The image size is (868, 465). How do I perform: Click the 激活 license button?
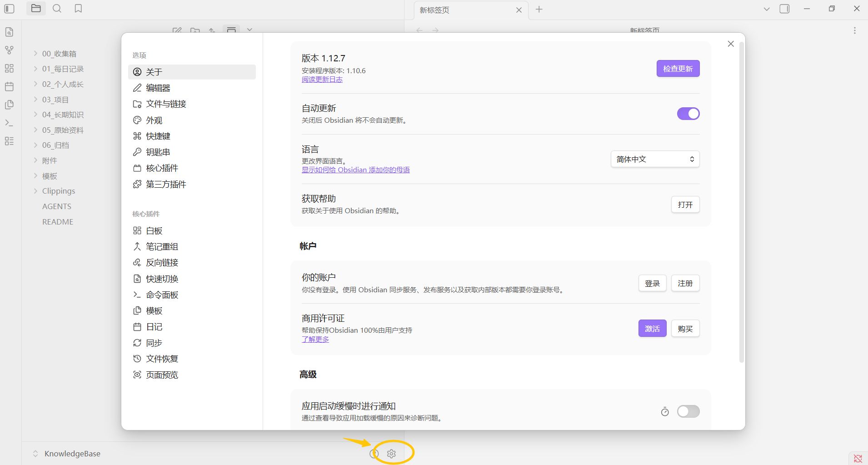(652, 329)
